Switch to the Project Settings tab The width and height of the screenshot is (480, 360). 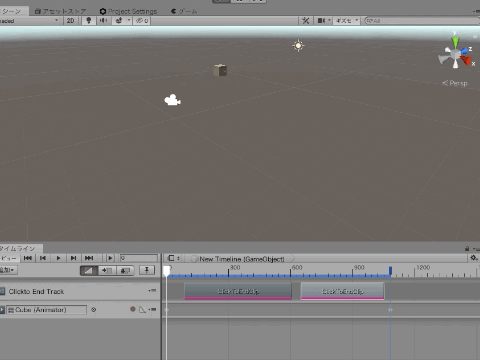[x=129, y=11]
